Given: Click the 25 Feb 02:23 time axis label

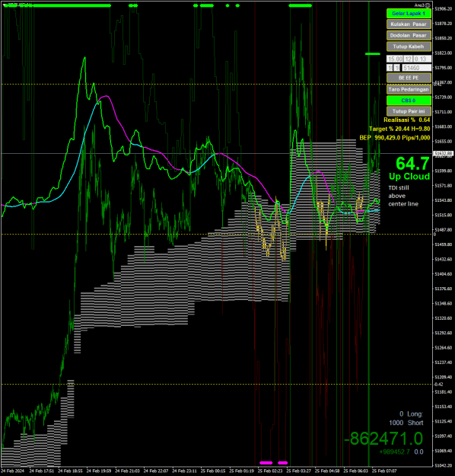Looking at the screenshot, I should coord(270,471).
